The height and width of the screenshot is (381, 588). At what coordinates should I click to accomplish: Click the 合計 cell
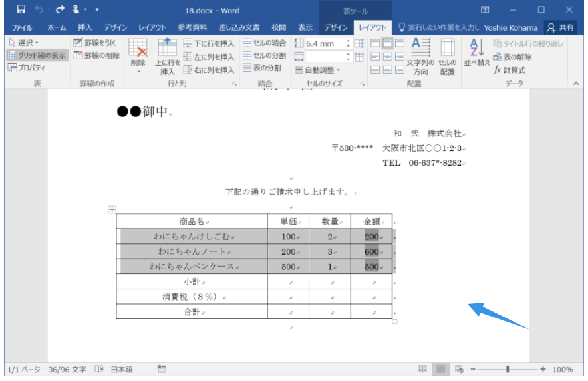[192, 312]
